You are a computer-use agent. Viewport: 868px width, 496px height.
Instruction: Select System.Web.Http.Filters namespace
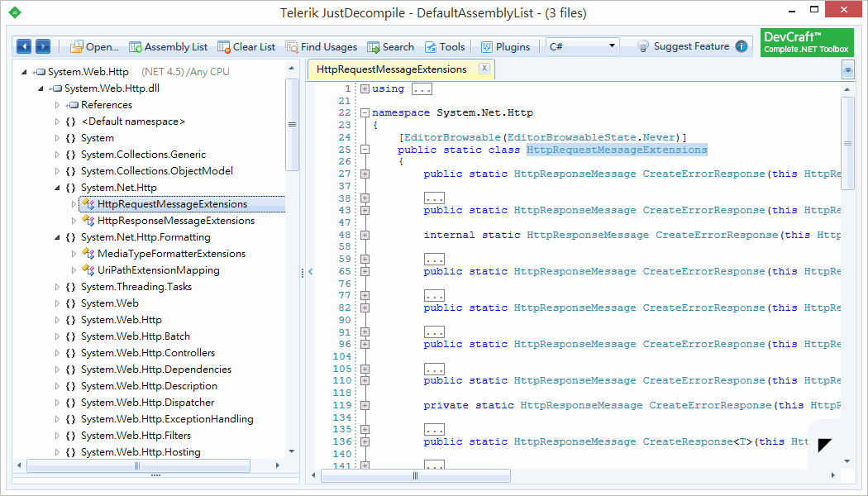pyautogui.click(x=136, y=436)
